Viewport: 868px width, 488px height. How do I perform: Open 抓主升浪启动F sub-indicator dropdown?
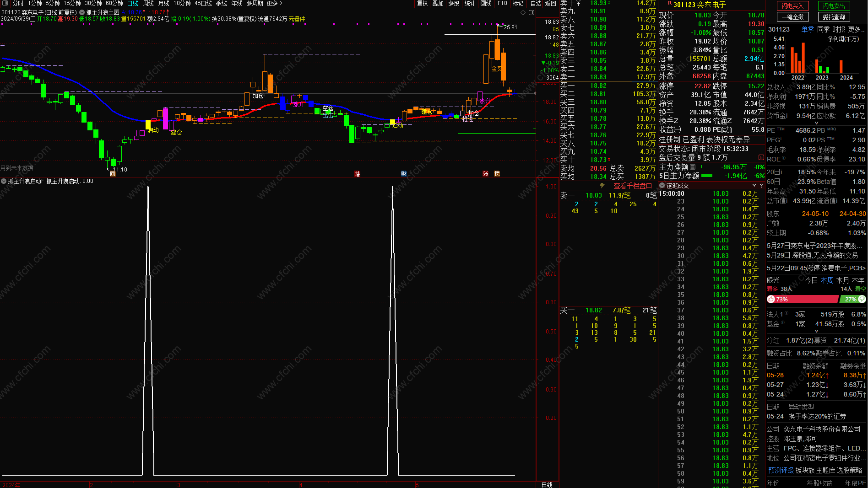point(4,181)
